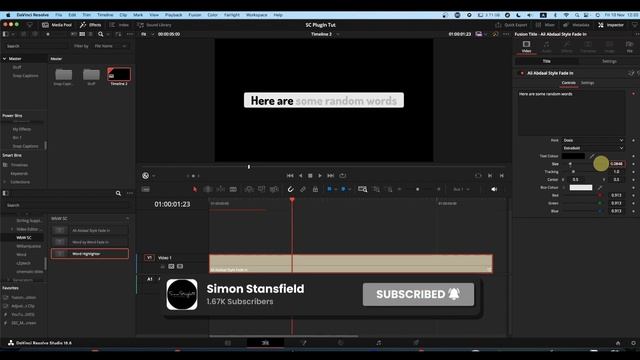Image resolution: width=640 pixels, height=360 pixels.
Task: Select the Blade Edit Mode tool
Action: [233, 189]
